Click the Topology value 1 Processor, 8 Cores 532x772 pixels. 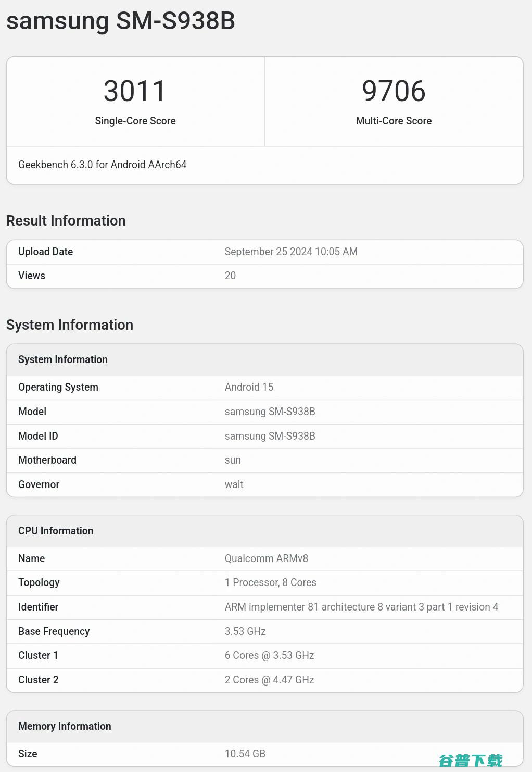click(271, 582)
